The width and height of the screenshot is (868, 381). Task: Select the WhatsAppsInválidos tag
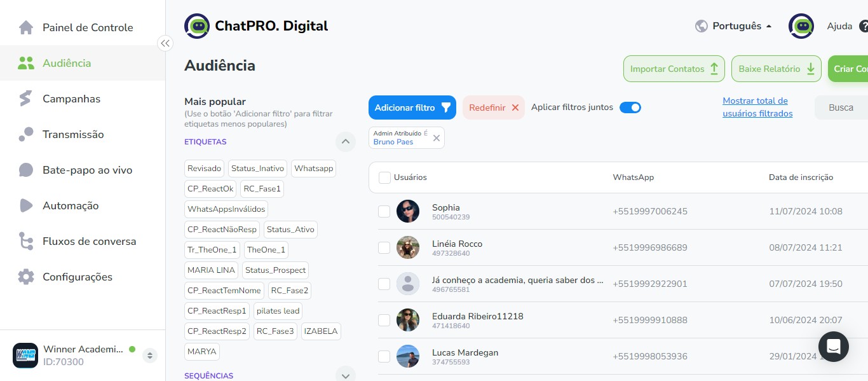coord(226,209)
